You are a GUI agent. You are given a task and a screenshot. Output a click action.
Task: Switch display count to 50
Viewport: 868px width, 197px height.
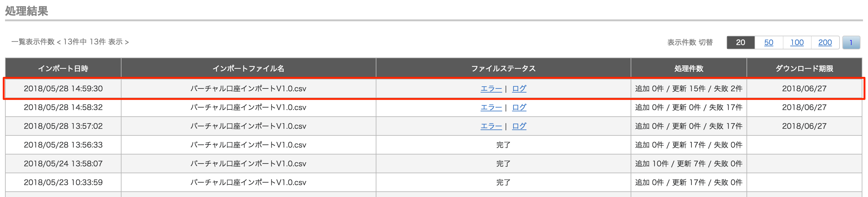[769, 43]
